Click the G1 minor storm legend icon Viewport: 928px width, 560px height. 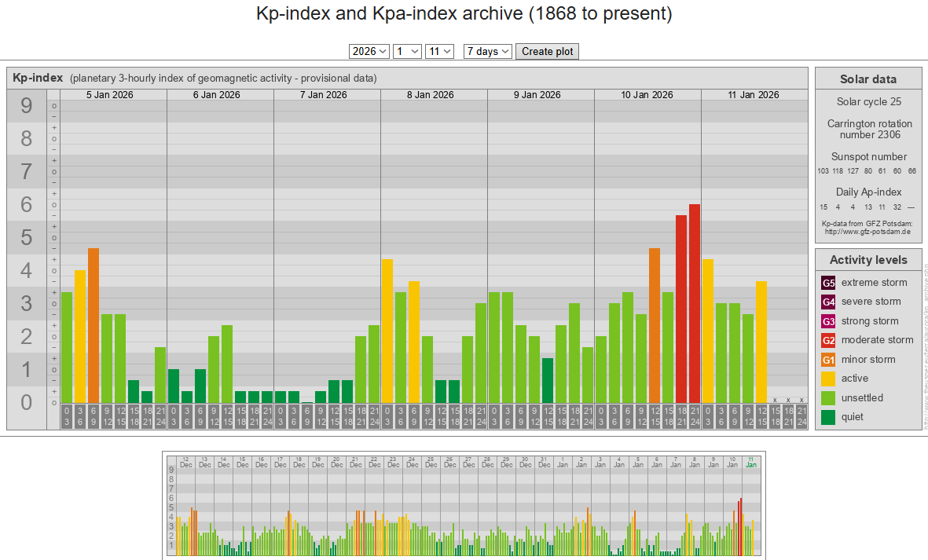829,360
